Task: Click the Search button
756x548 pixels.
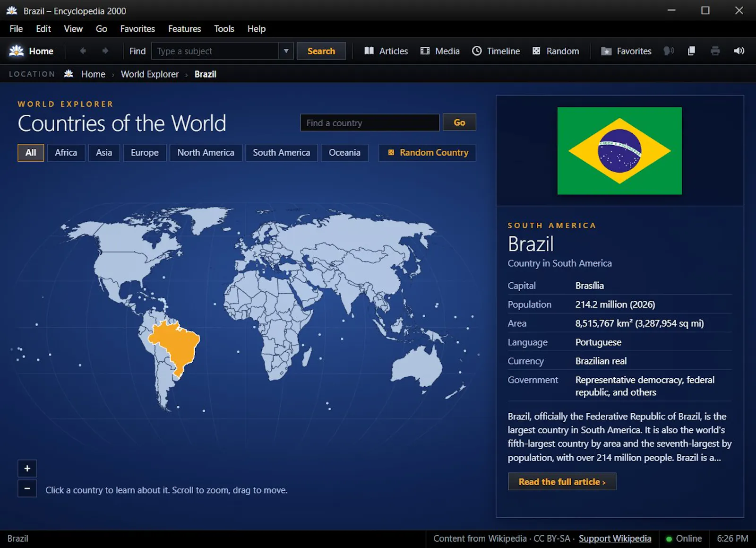Action: (x=321, y=51)
